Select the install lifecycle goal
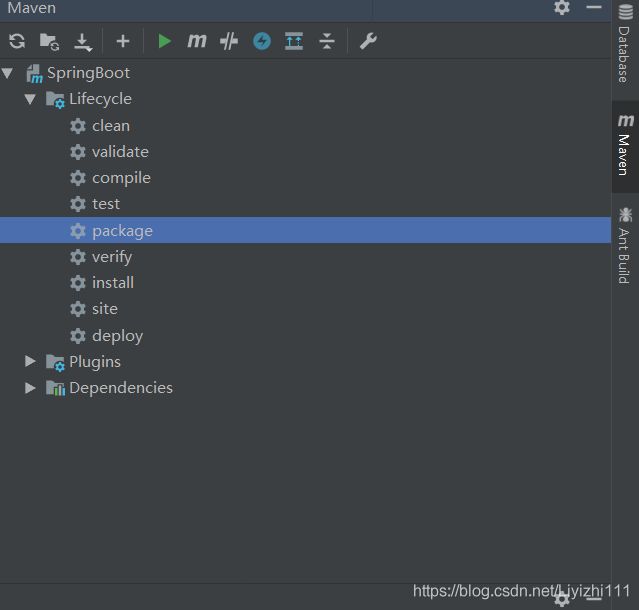639x610 pixels. (x=113, y=283)
